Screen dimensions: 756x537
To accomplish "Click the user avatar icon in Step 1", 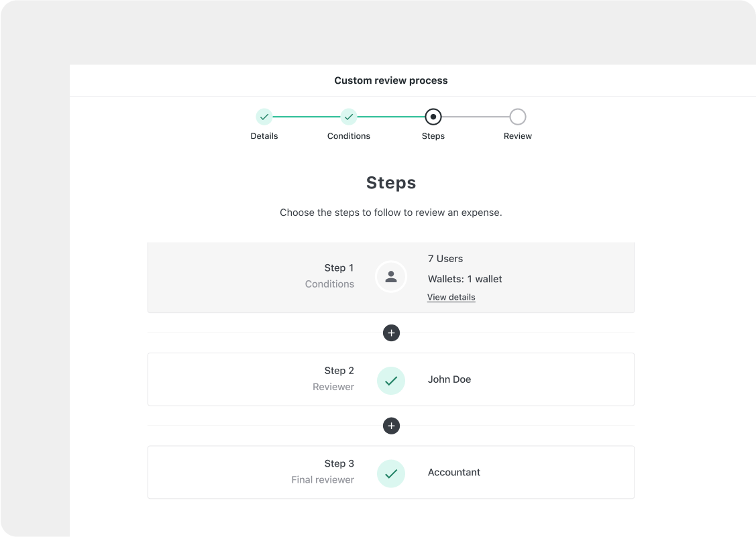I will [x=391, y=277].
